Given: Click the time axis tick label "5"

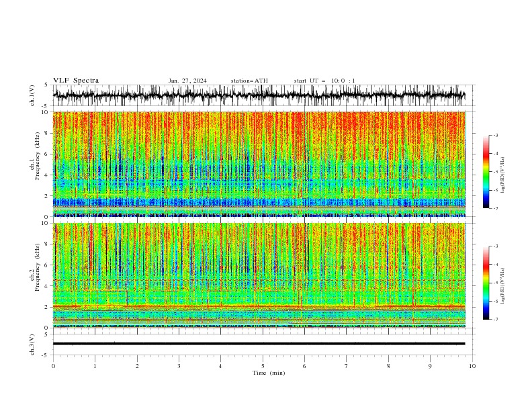Looking at the screenshot, I should (263, 366).
